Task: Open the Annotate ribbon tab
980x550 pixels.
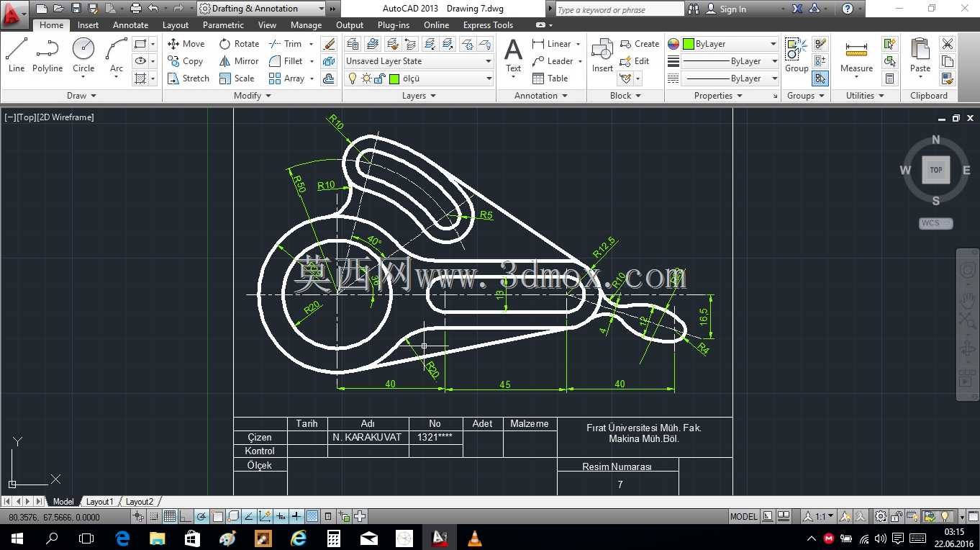Action: coord(130,25)
